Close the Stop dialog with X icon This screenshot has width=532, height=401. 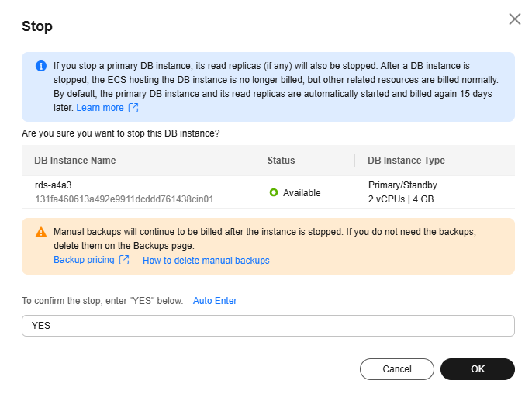click(x=514, y=19)
